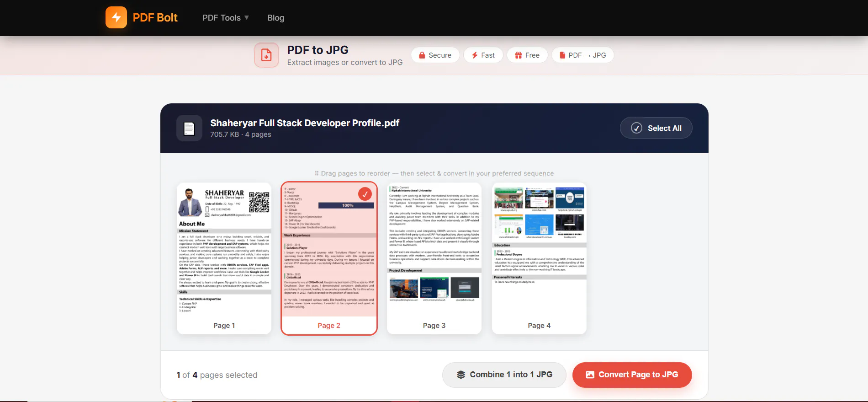Click the gift icon in Free badge
Viewport: 868px width, 402px height.
pyautogui.click(x=518, y=55)
